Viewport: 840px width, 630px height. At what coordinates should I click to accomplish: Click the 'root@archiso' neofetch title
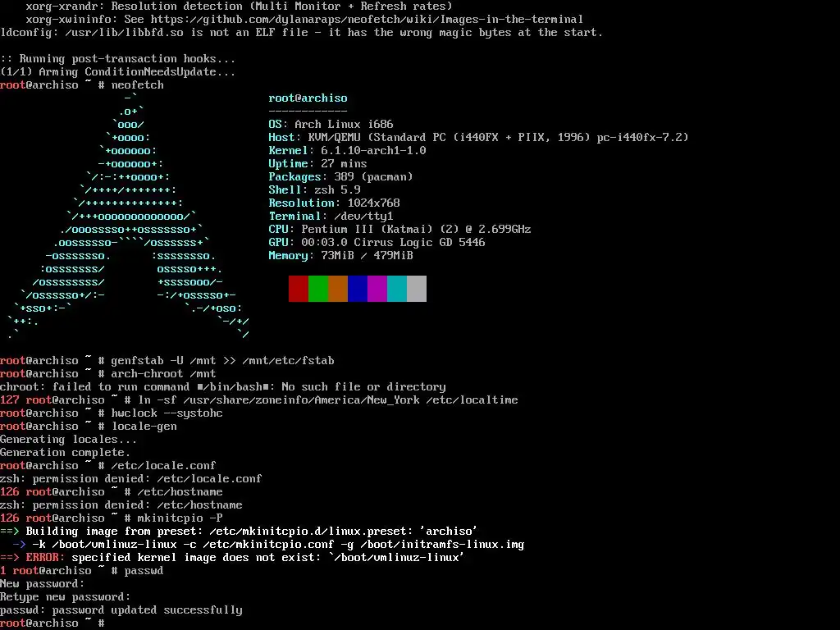(308, 98)
